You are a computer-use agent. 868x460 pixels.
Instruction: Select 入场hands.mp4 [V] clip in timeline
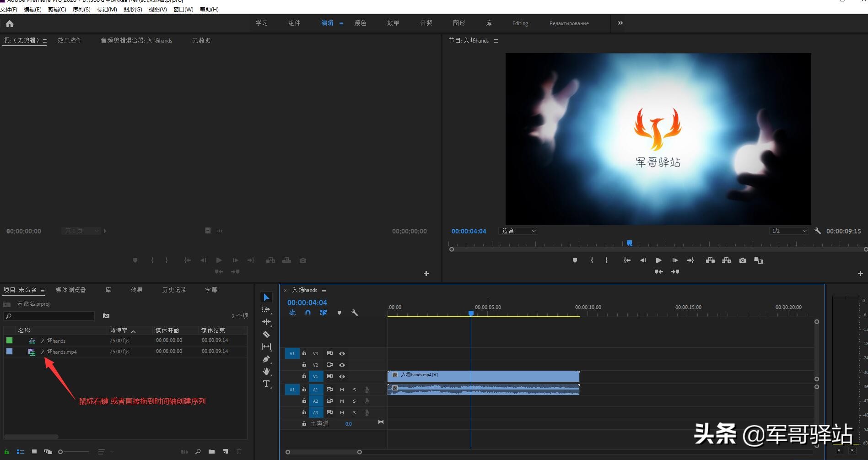click(483, 376)
